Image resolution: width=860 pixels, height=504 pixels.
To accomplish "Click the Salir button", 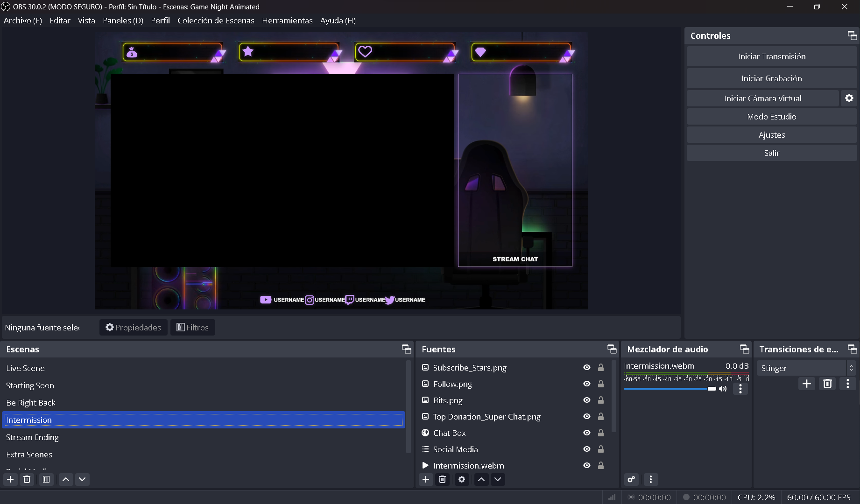I will (772, 153).
